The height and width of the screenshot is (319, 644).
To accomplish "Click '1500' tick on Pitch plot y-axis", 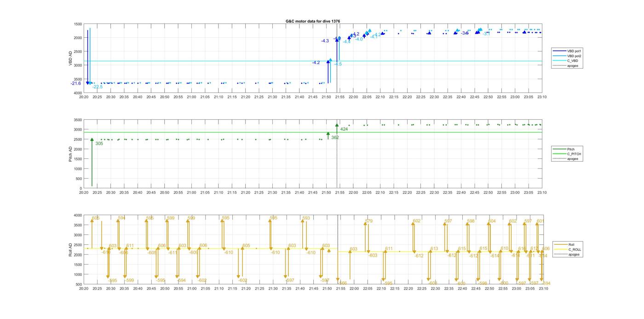I will pyautogui.click(x=78, y=159).
